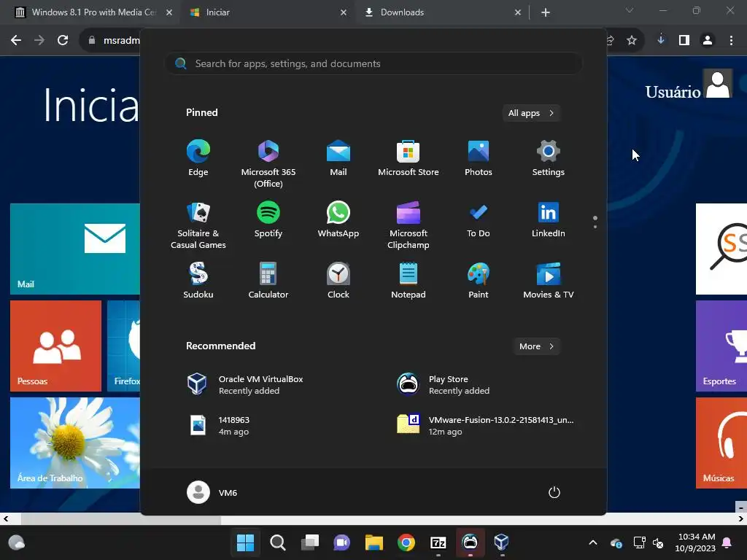Image resolution: width=747 pixels, height=560 pixels.
Task: Open Task View on the taskbar
Action: (x=309, y=542)
